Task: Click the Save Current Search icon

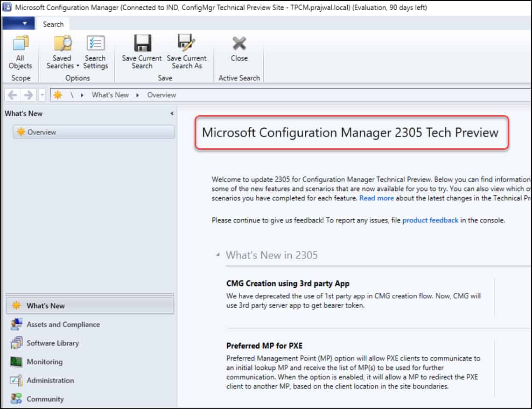Action: pos(142,43)
